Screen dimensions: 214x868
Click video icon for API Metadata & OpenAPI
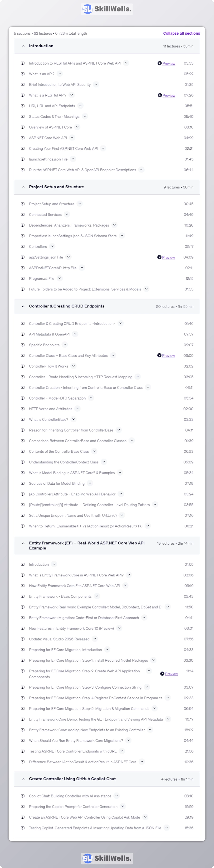[x=23, y=334]
